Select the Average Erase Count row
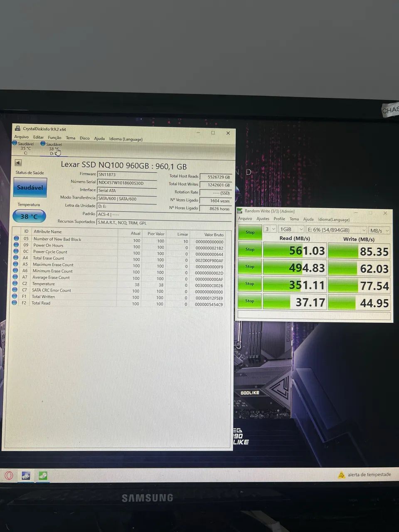This screenshot has height=532, width=399. click(119, 278)
